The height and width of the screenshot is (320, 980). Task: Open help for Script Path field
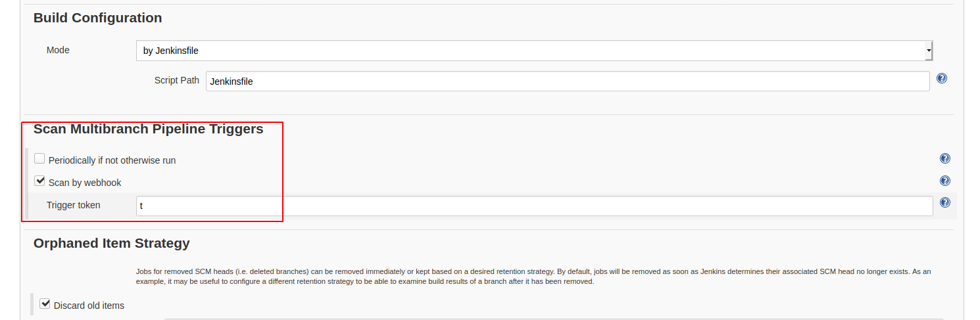pyautogui.click(x=941, y=78)
